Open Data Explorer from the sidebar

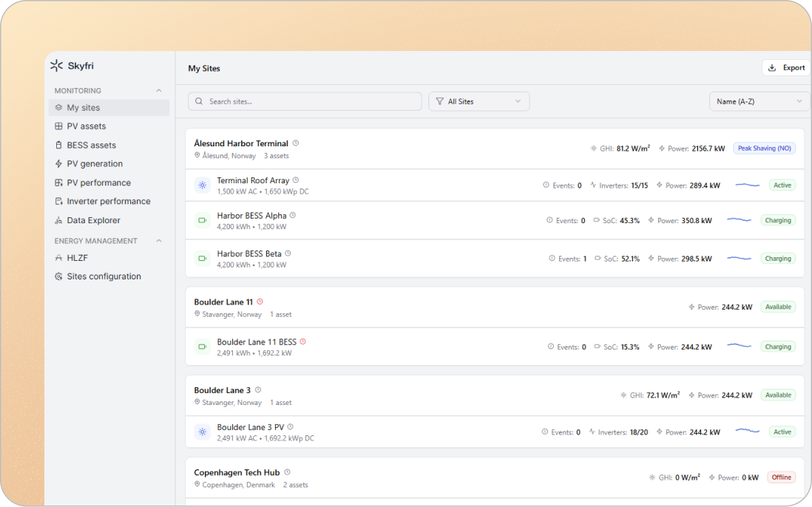click(93, 220)
